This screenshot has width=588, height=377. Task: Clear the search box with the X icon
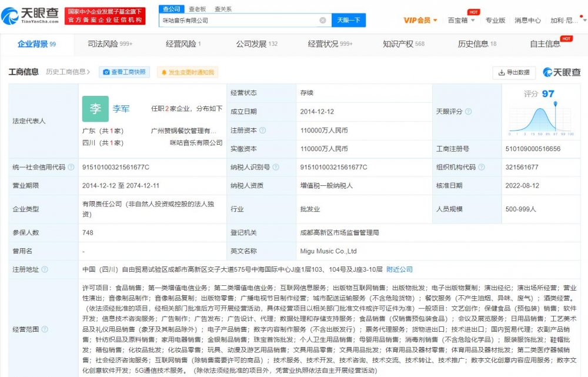pyautogui.click(x=322, y=20)
